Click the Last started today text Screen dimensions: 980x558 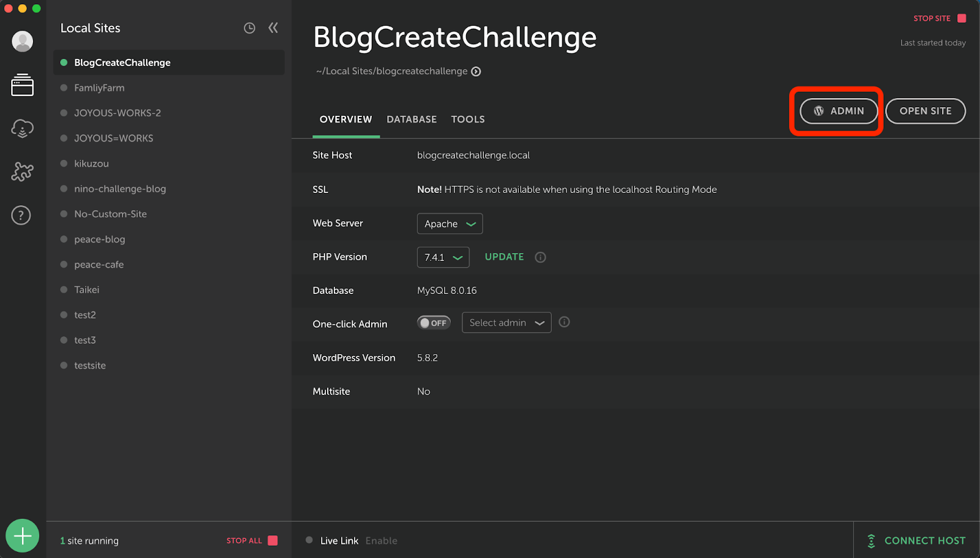933,43
